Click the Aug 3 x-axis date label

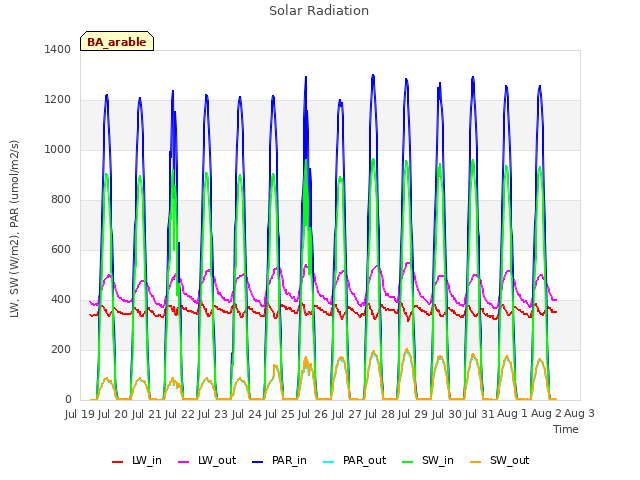click(x=579, y=414)
